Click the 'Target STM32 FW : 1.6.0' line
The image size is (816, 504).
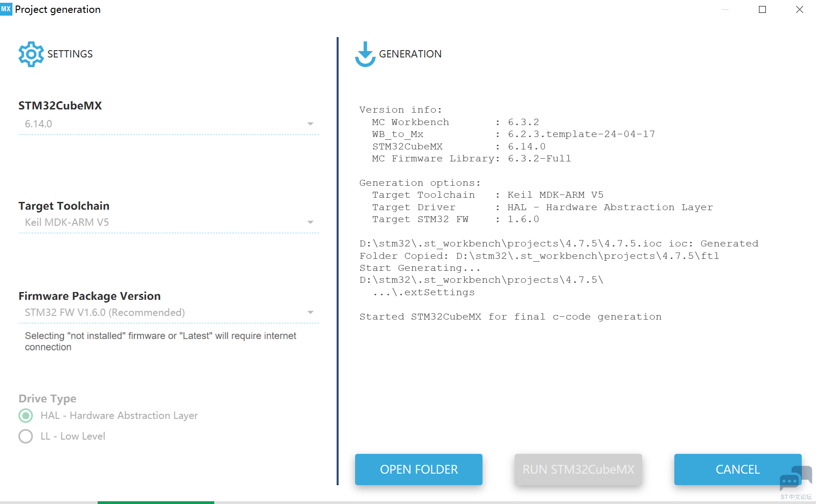(455, 219)
